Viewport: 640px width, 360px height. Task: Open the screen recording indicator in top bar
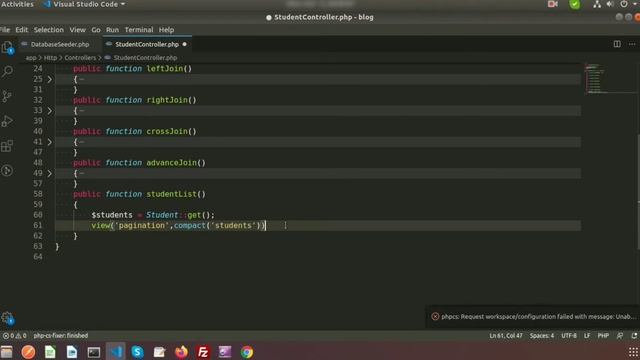(x=553, y=4)
